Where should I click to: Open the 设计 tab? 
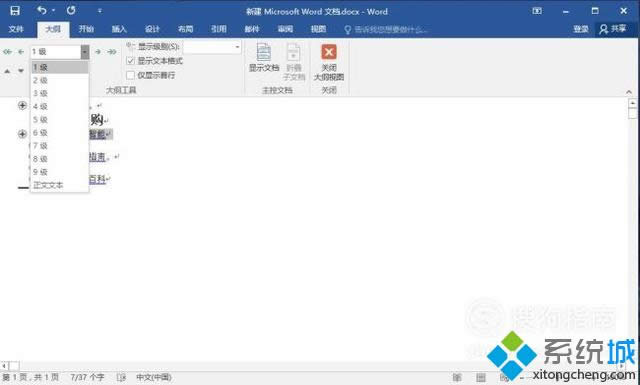152,29
